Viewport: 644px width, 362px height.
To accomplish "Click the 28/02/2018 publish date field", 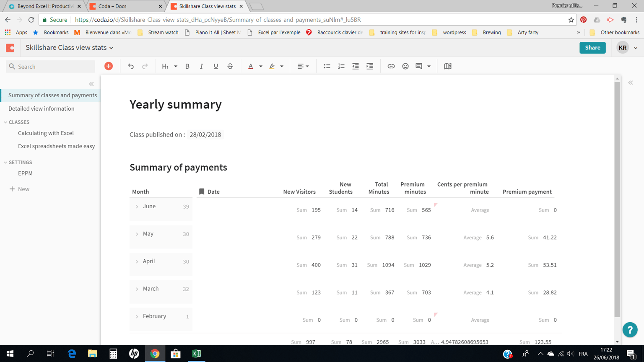I will (205, 134).
